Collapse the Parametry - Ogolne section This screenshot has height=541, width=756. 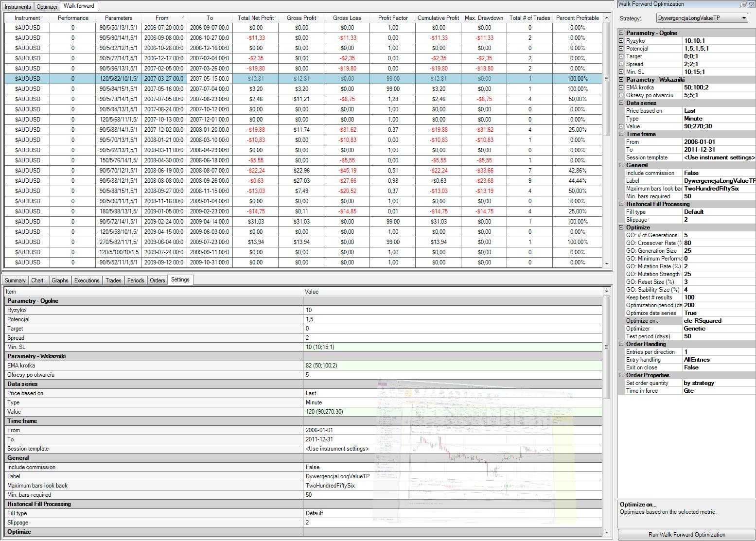click(621, 33)
